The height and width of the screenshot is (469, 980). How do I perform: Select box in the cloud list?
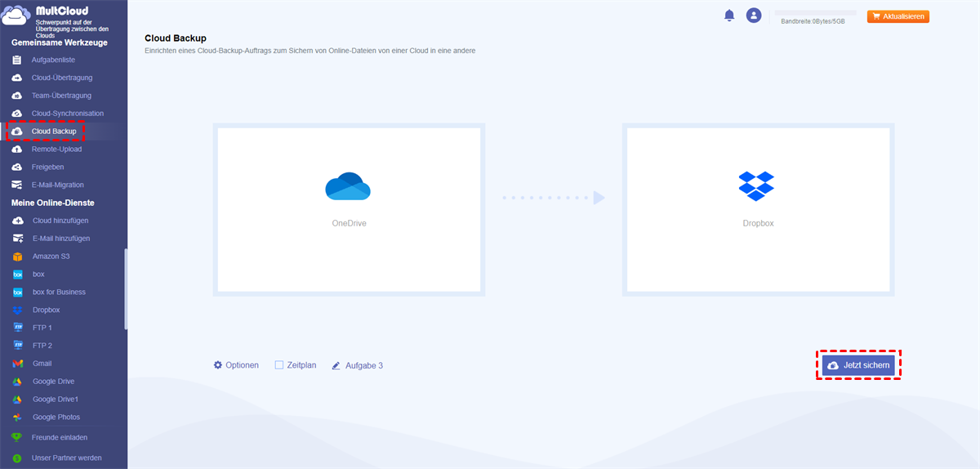(x=38, y=275)
